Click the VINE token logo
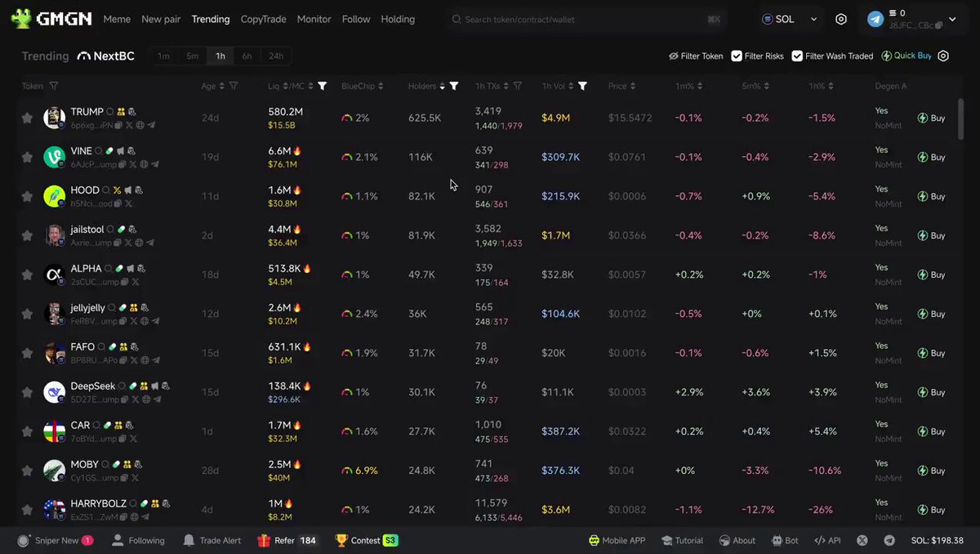The width and height of the screenshot is (980, 554). coord(54,157)
